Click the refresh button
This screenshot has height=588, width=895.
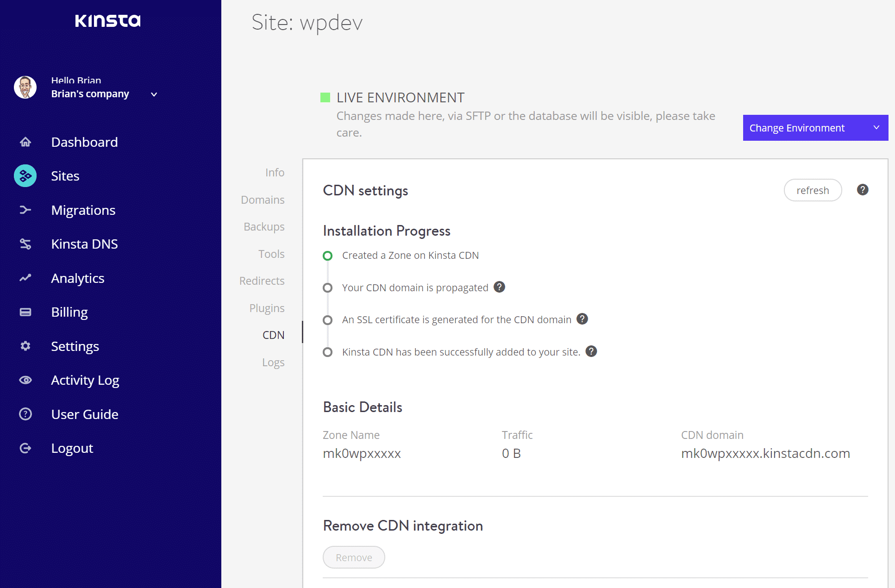point(813,190)
